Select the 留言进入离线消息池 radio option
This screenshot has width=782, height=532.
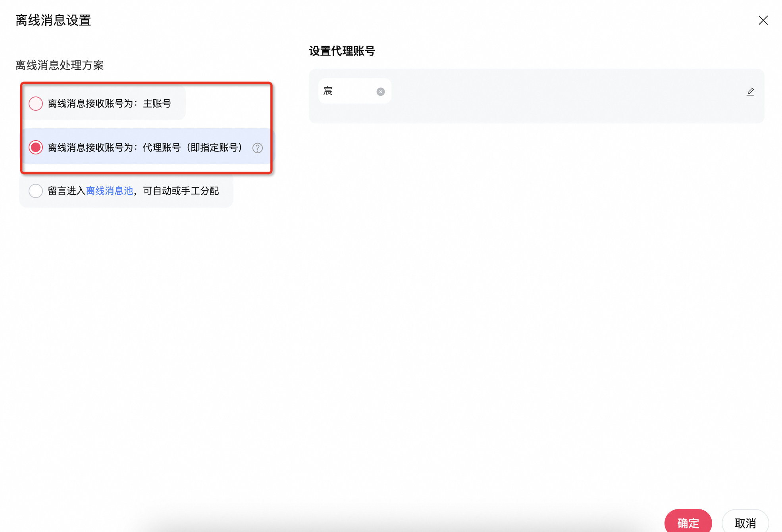coord(36,191)
